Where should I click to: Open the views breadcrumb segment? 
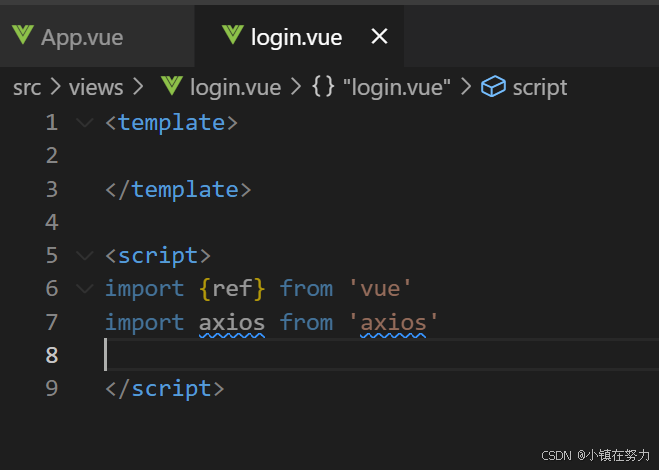click(96, 87)
